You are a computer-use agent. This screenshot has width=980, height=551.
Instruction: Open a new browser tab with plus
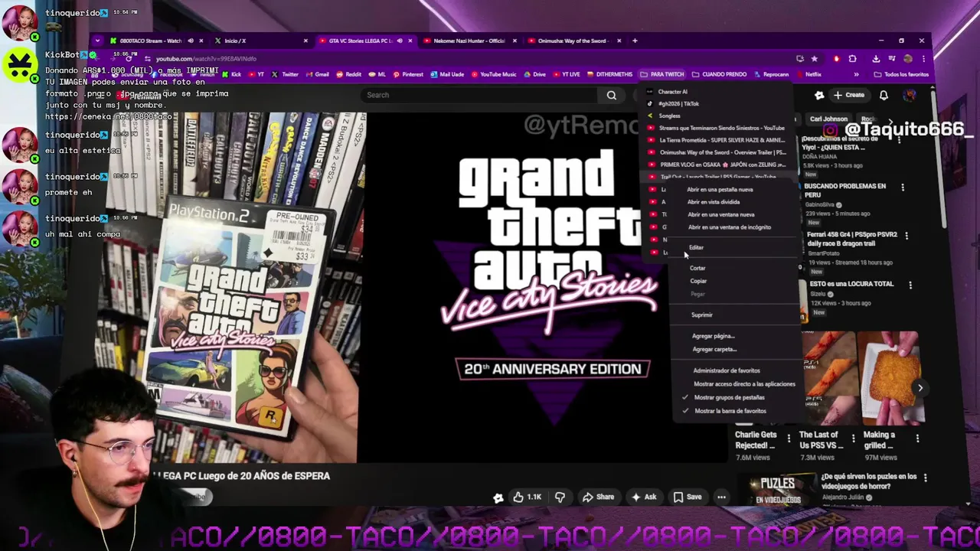click(635, 41)
